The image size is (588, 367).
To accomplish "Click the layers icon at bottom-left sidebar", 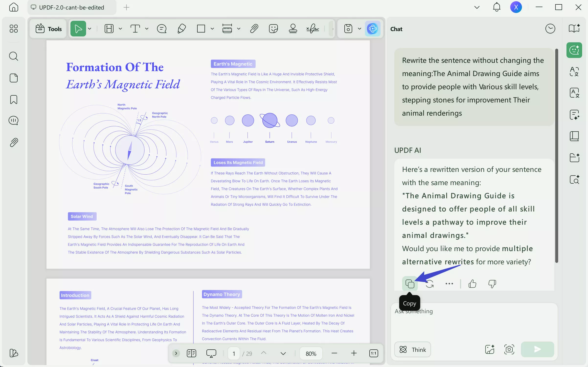I will 13,353.
